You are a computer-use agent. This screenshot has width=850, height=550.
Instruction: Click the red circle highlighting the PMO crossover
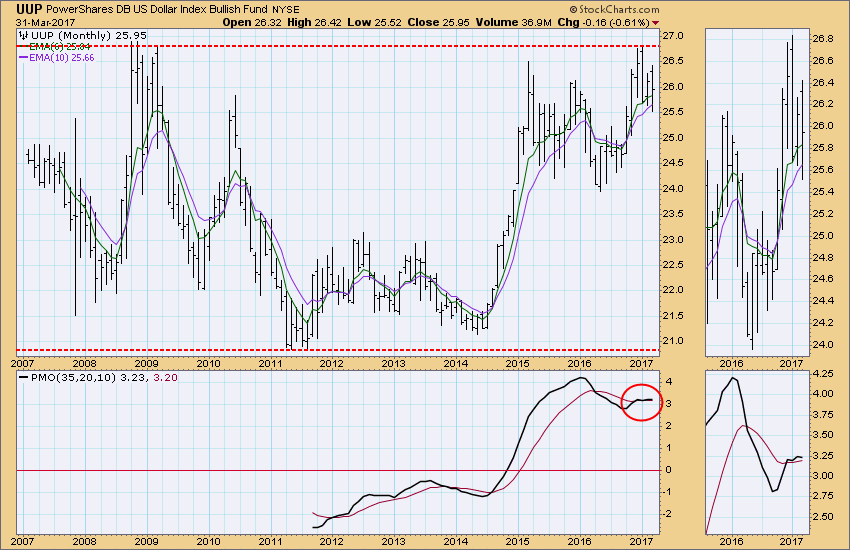[641, 401]
